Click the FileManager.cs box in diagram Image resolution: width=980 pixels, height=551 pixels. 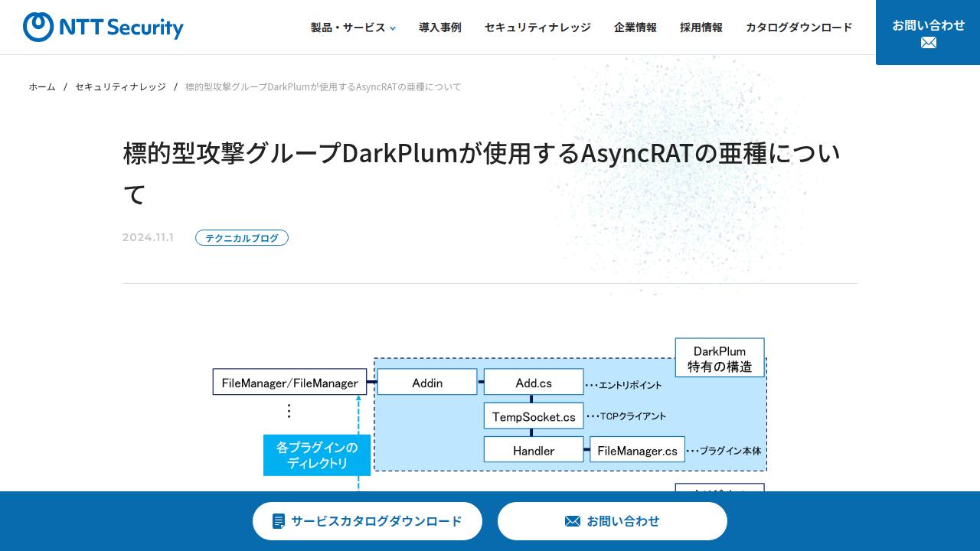(x=637, y=450)
